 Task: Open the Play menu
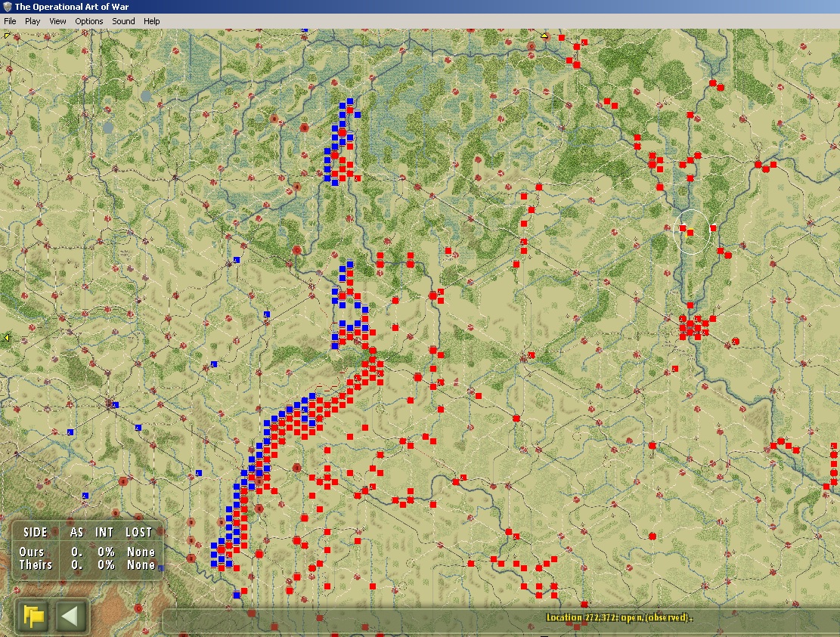33,21
